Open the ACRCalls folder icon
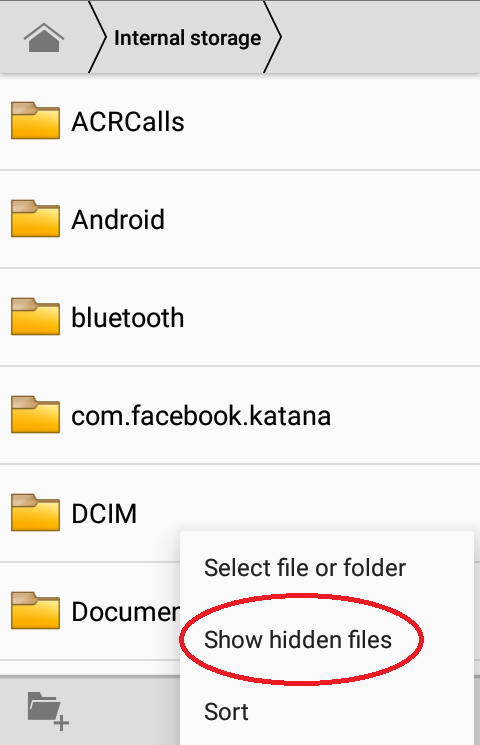 35,120
